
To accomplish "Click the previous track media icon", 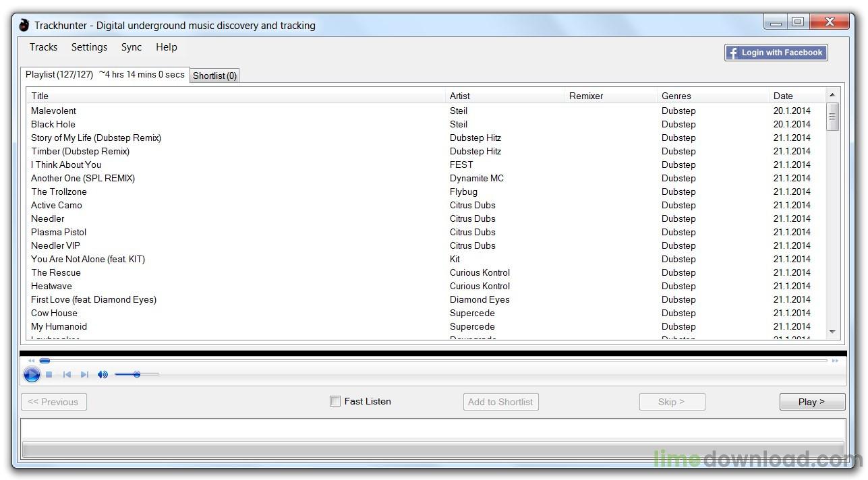I will [67, 374].
